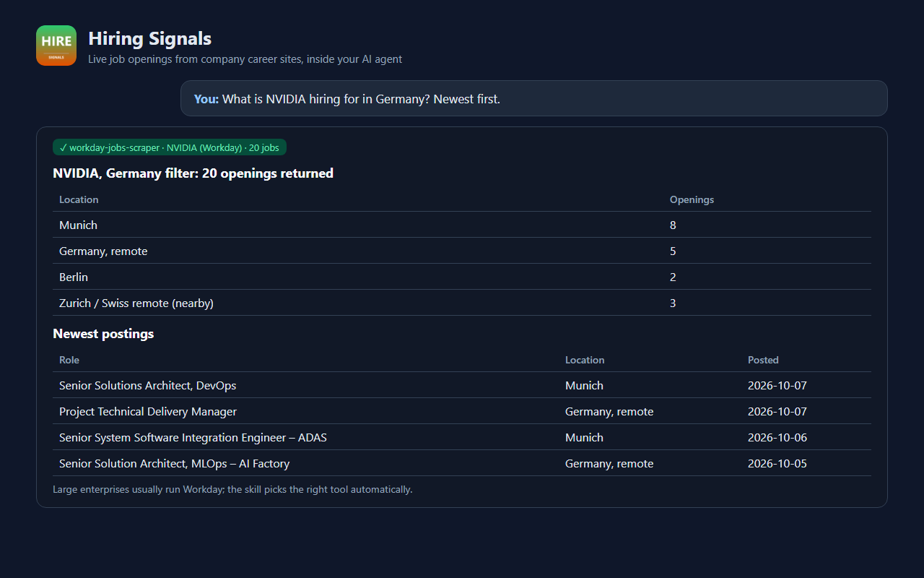Select 'Project Technical Delivery Manager' role
924x578 pixels.
(x=148, y=412)
